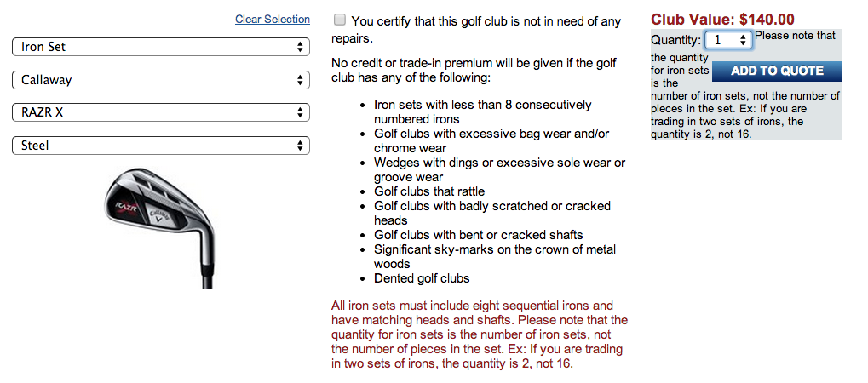Click the 'Significant sky-marks' bullet

[494, 256]
